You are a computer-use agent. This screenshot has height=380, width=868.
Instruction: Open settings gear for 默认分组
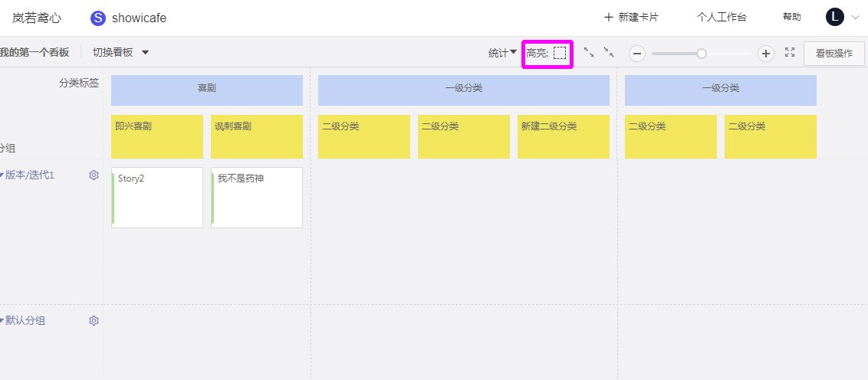pyautogui.click(x=94, y=321)
